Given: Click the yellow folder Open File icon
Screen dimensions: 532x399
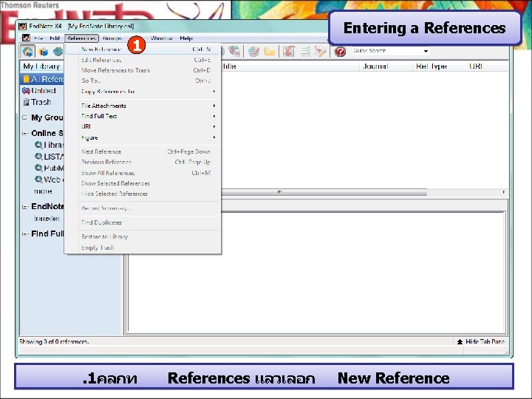Looking at the screenshot, I should pos(270,52).
